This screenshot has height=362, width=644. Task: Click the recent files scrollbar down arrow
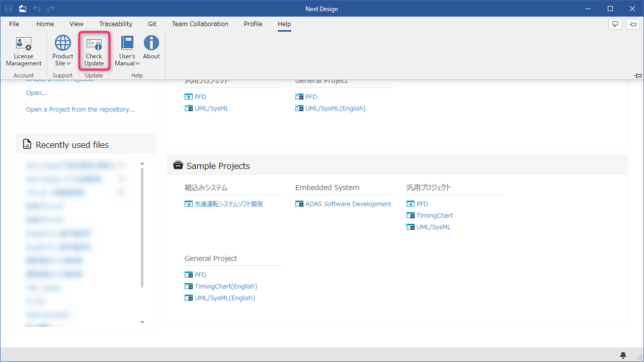coord(142,322)
